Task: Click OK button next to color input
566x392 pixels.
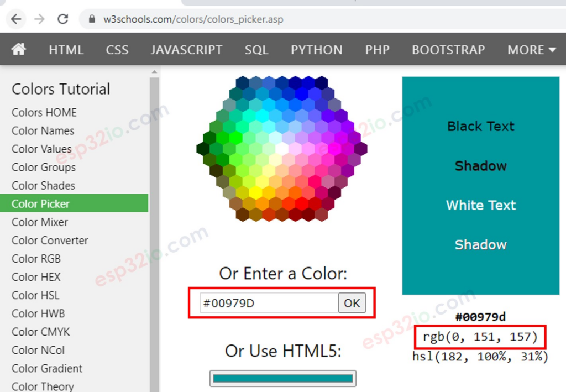Action: (352, 303)
